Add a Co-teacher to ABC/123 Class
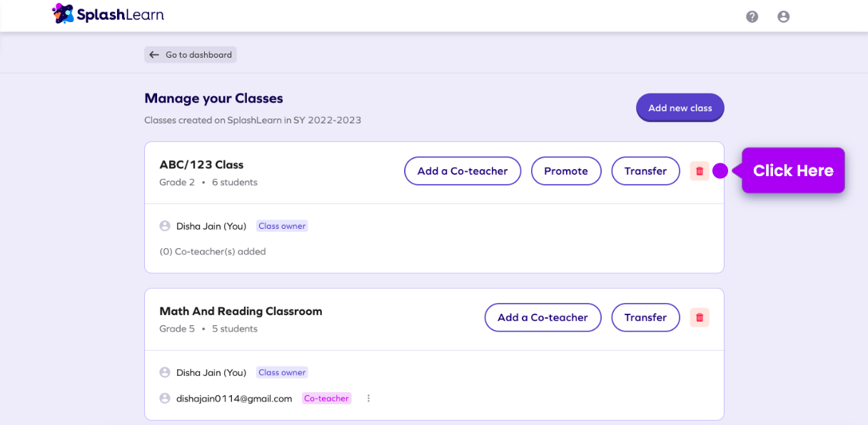Image resolution: width=868 pixels, height=425 pixels. [x=463, y=171]
